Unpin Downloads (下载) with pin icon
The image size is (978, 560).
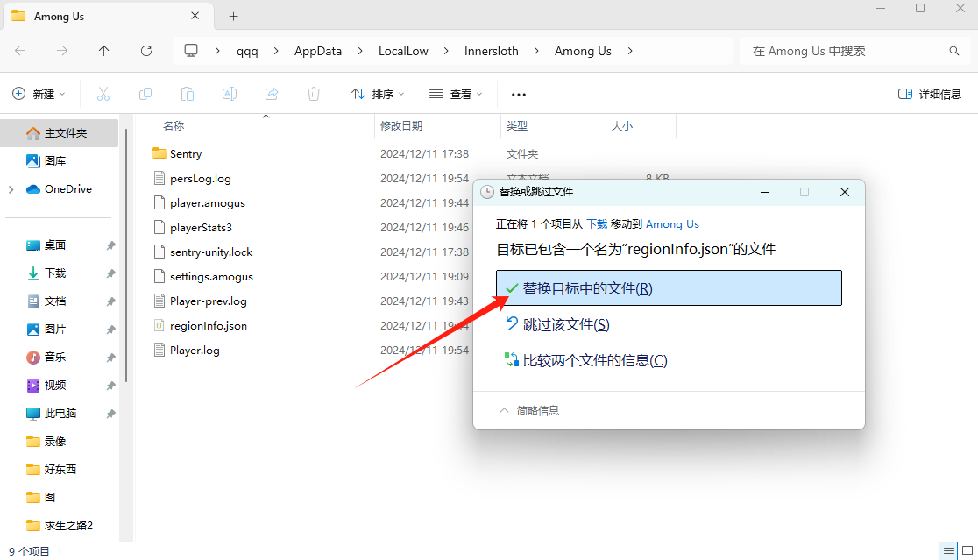click(x=110, y=273)
